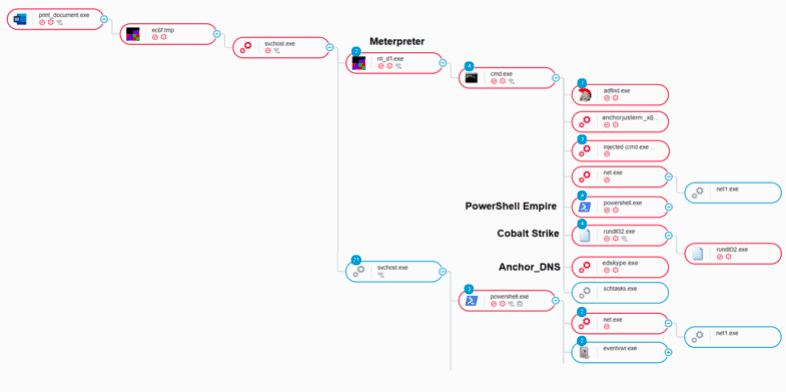Collapse the print_document.exe node
This screenshot has width=786, height=392.
pyautogui.click(x=104, y=19)
